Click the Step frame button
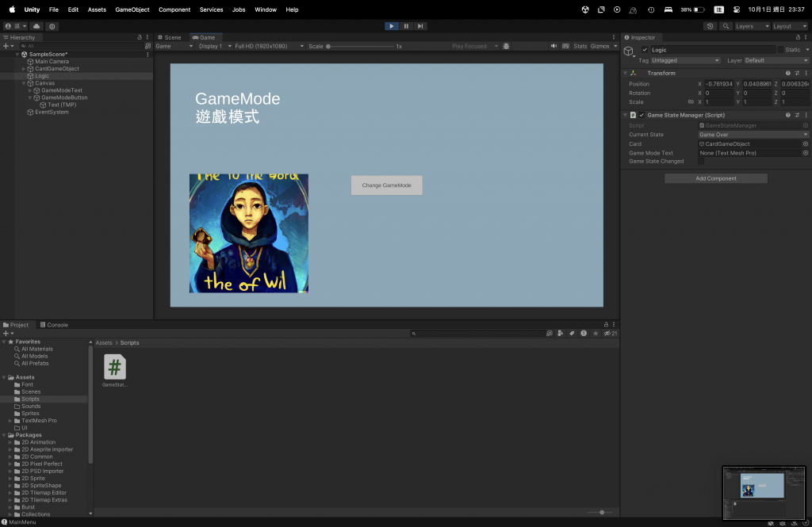812x527 pixels. tap(420, 26)
